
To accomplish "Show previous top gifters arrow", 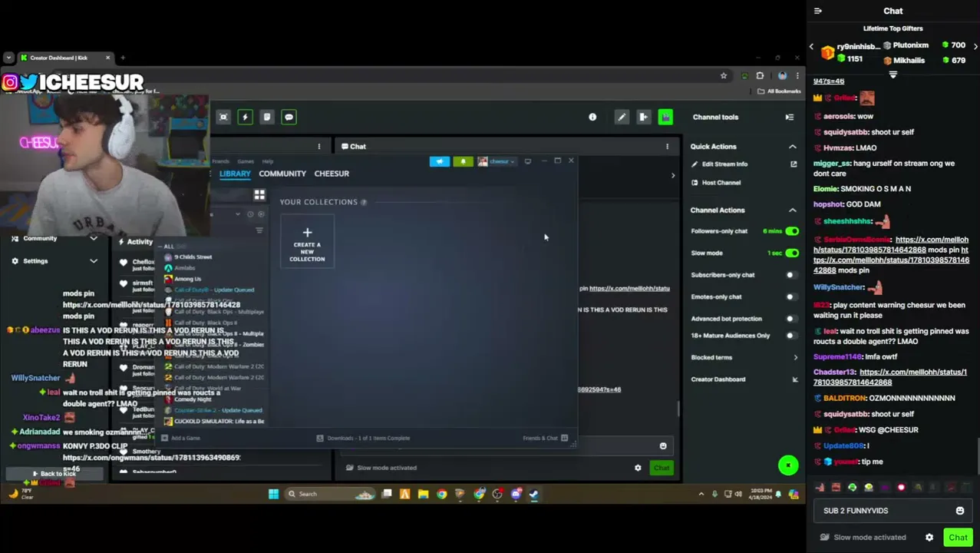I will point(811,47).
